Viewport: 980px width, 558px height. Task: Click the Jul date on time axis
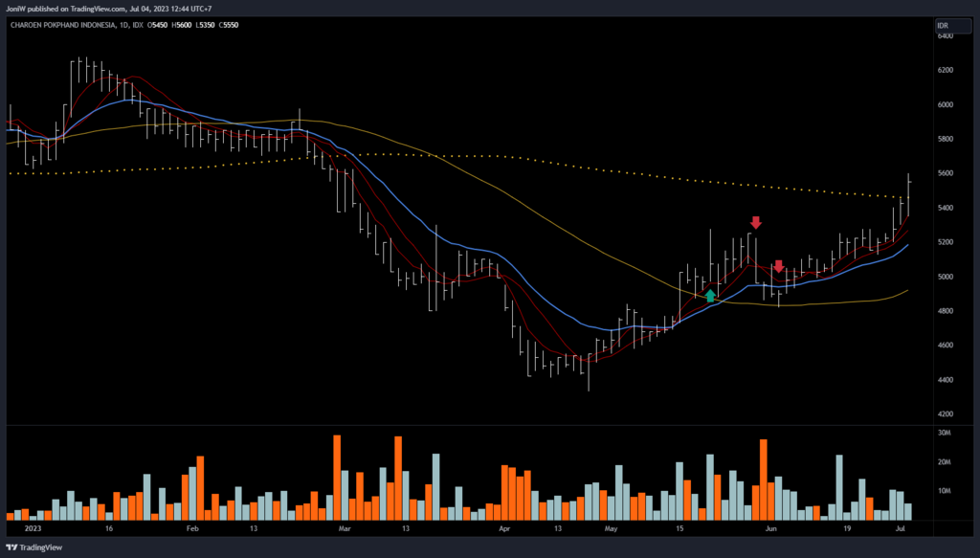(902, 527)
